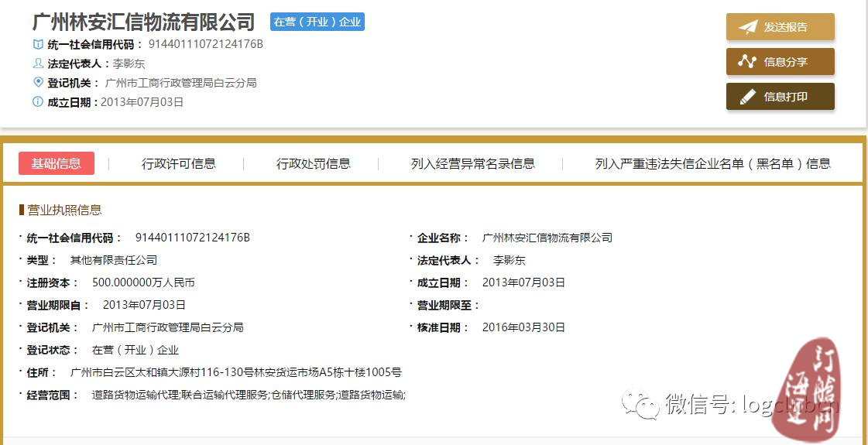This screenshot has width=868, height=445.
Task: Click the paper plane icon on 发送报告
Action: click(x=747, y=27)
